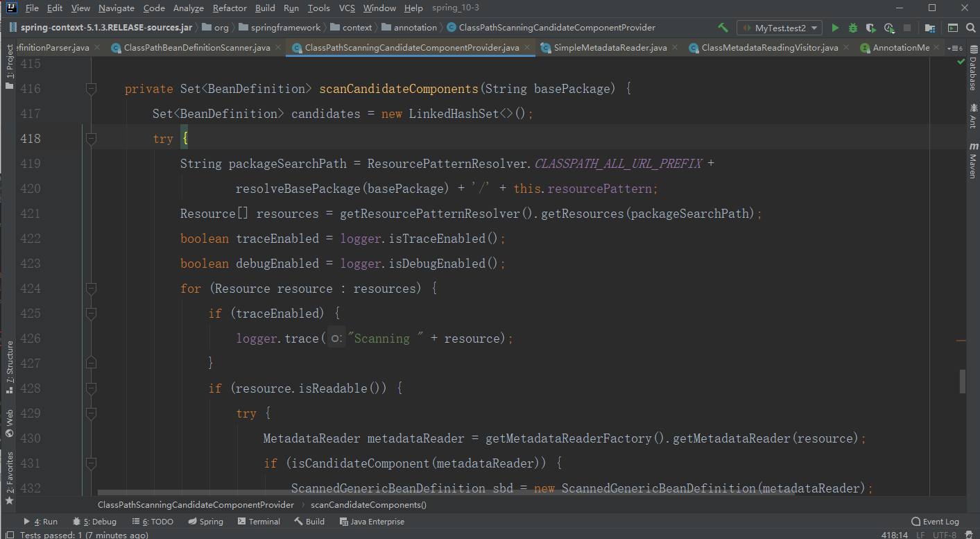The width and height of the screenshot is (980, 539).
Task: Run MyTest.test2 with the green play icon
Action: click(x=835, y=28)
